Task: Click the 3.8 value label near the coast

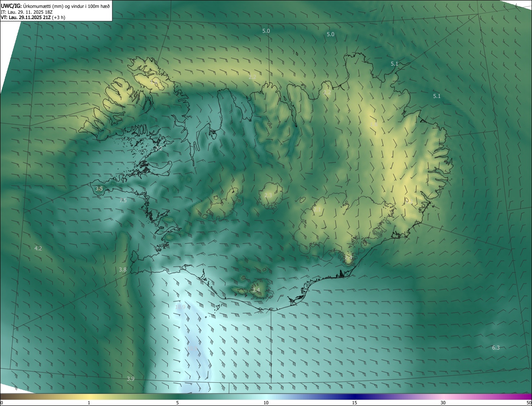Action: point(123,269)
